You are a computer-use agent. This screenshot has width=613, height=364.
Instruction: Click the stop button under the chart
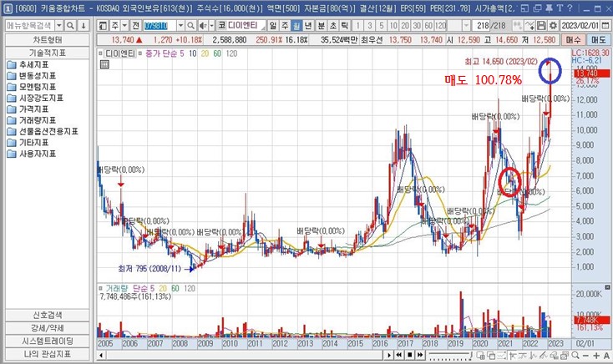(410, 355)
